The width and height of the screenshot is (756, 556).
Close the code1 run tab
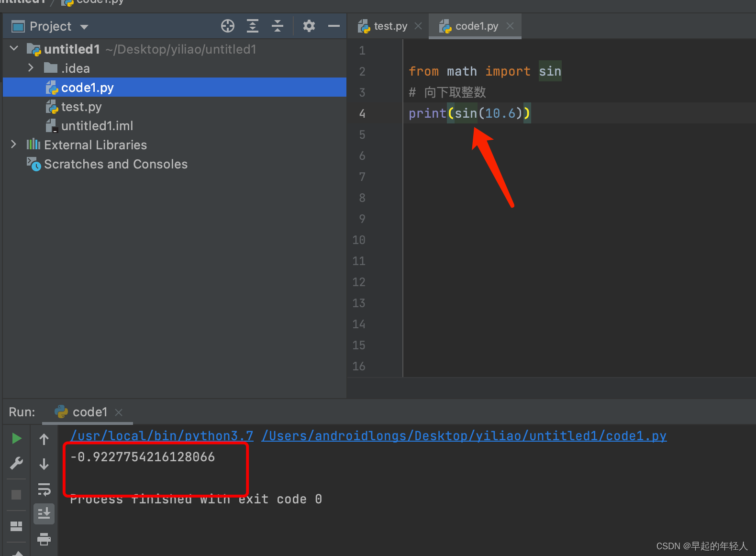tap(119, 412)
